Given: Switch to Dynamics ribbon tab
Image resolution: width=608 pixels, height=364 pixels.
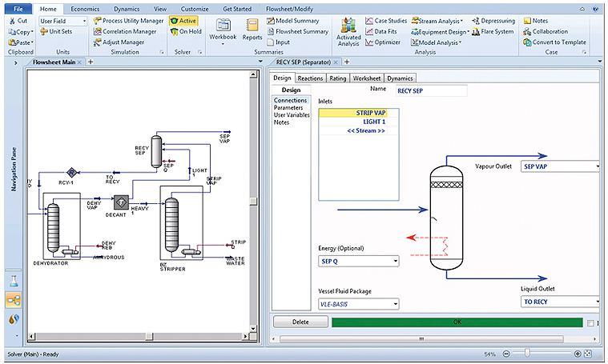Looking at the screenshot, I should pos(127,9).
